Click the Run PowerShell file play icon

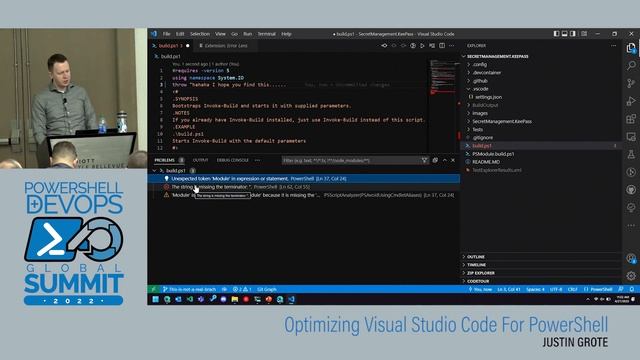tap(422, 46)
